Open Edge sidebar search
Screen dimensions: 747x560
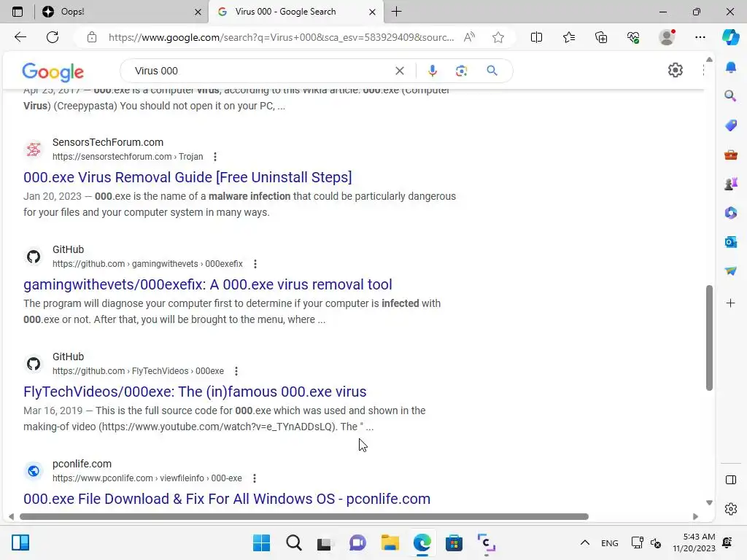[x=731, y=96]
